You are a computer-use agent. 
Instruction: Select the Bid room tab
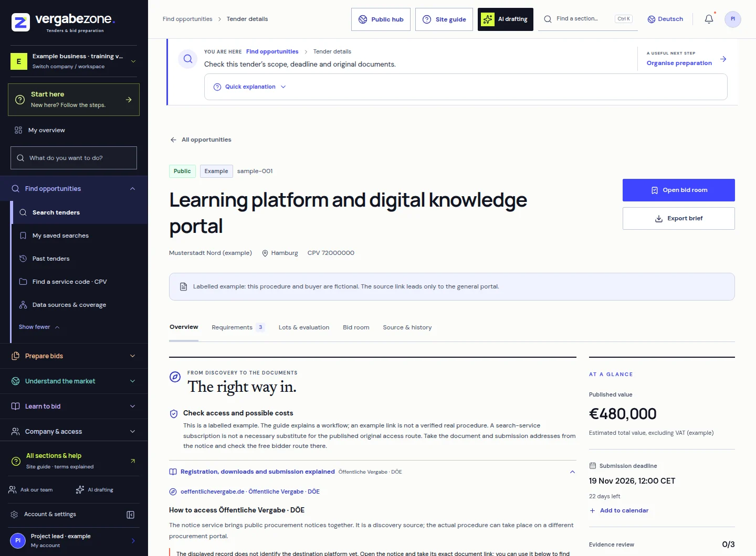click(356, 327)
